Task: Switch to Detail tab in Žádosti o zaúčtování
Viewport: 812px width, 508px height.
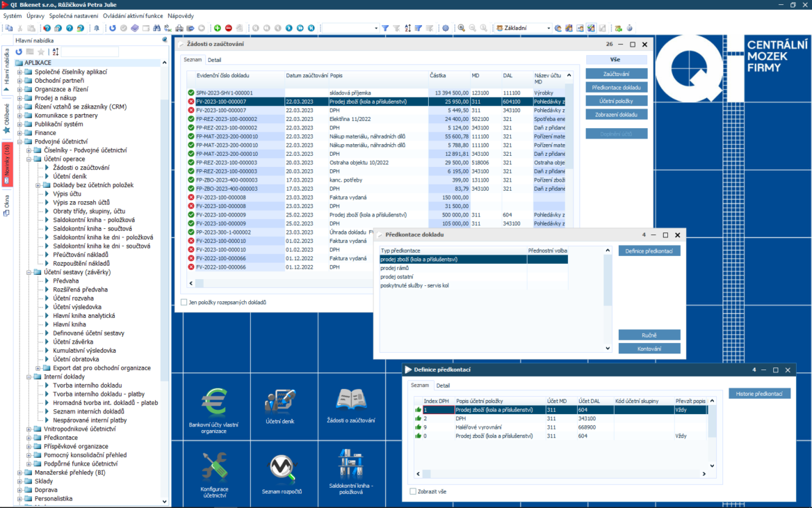Action: tap(214, 60)
